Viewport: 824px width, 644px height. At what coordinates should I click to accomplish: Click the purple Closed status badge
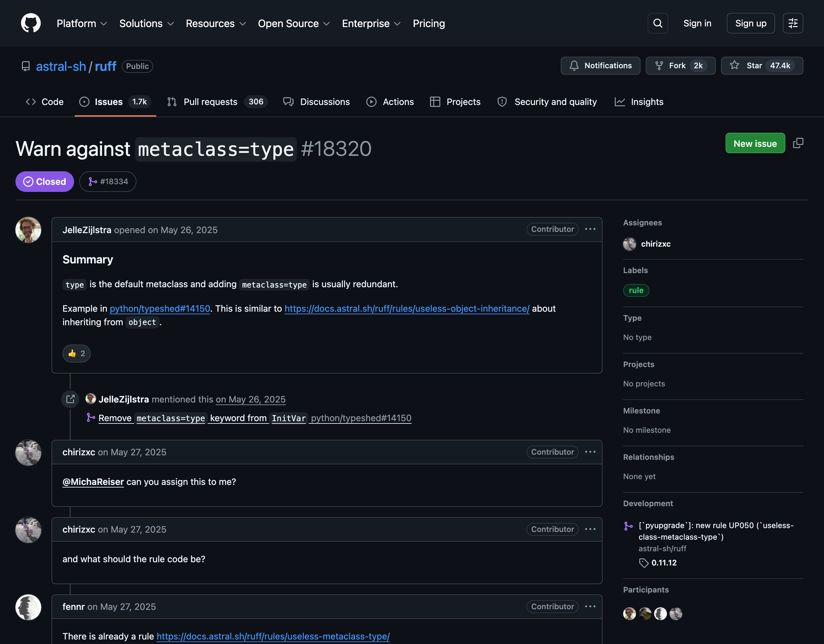pos(44,182)
